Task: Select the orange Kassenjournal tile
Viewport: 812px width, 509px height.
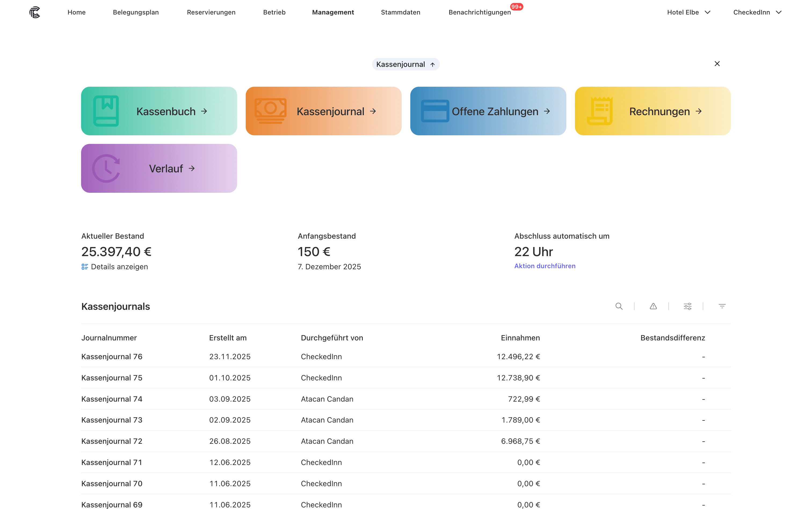Action: [x=323, y=111]
